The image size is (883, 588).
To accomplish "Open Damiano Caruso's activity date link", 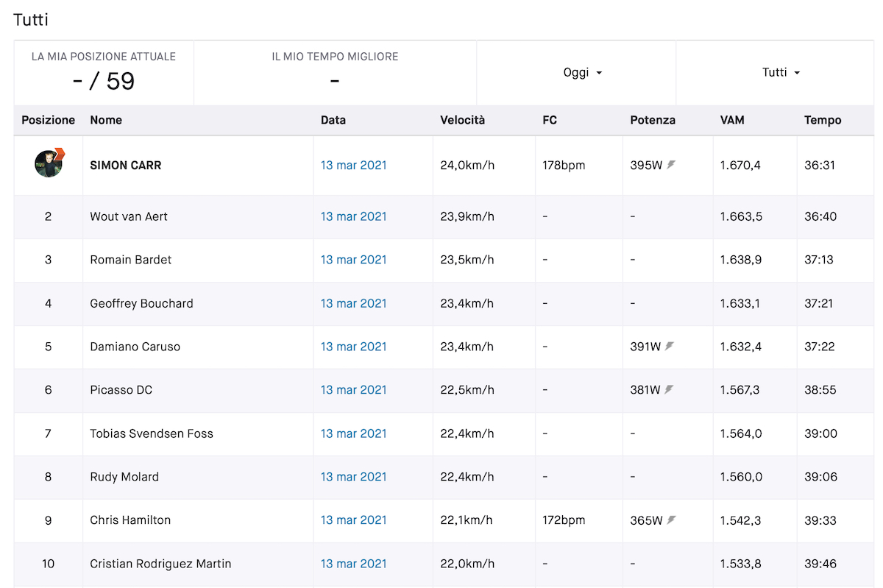I will tap(353, 347).
